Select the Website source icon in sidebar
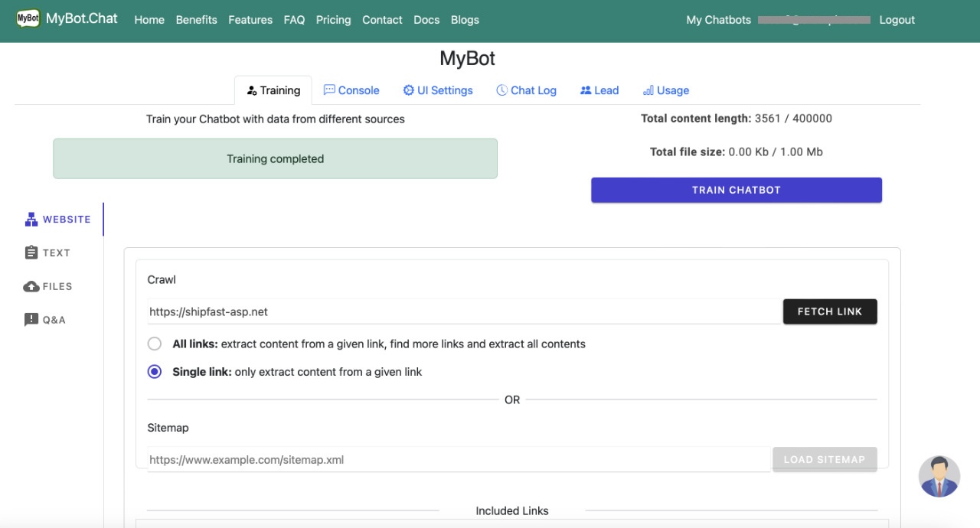 pyautogui.click(x=31, y=218)
